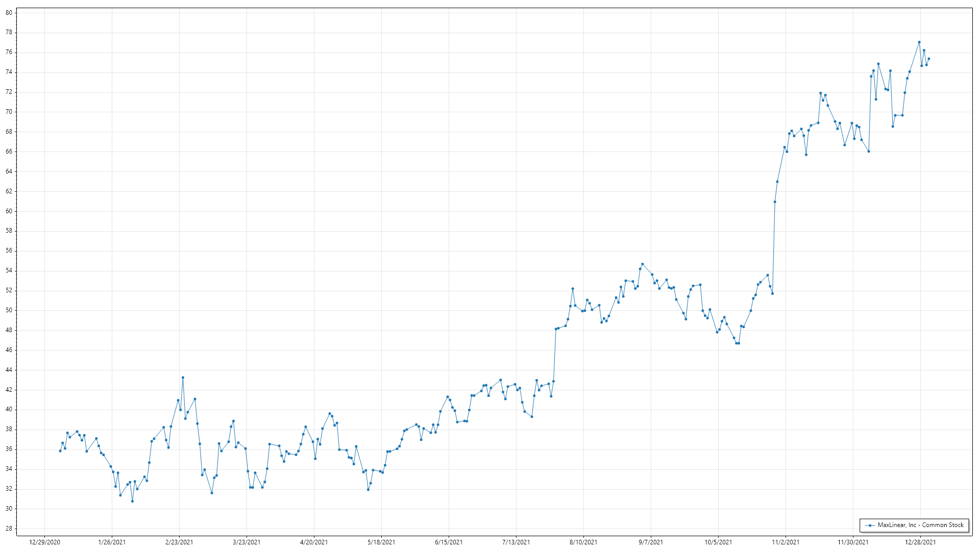Click the MaxLinear, Inc - Common Stock legend text
This screenshot has height=551, width=980.
pos(920,525)
